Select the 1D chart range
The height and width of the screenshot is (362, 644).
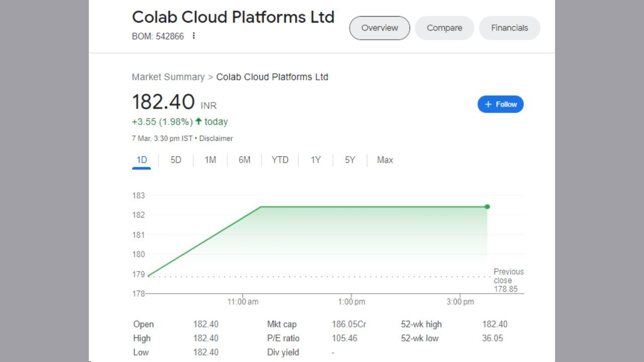141,160
